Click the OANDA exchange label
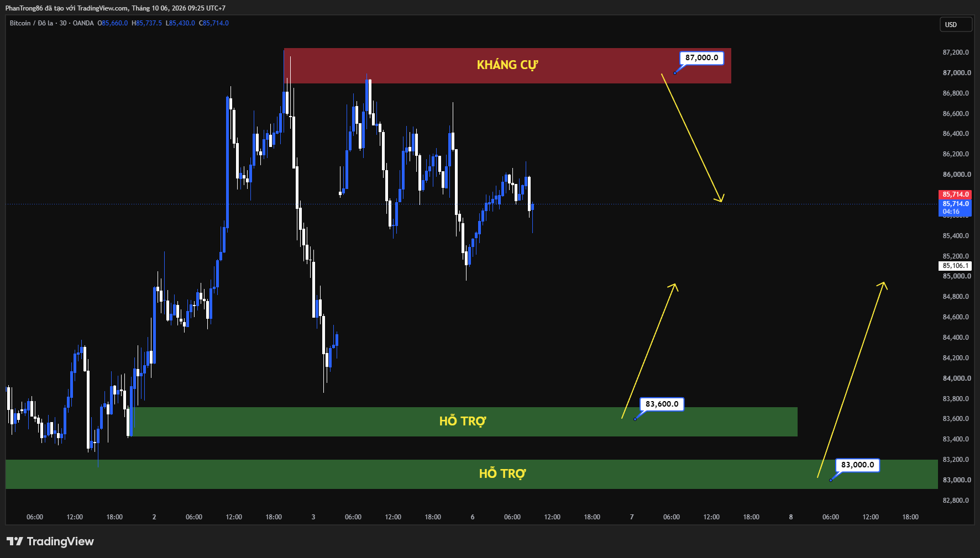Image resolution: width=980 pixels, height=558 pixels. click(83, 23)
